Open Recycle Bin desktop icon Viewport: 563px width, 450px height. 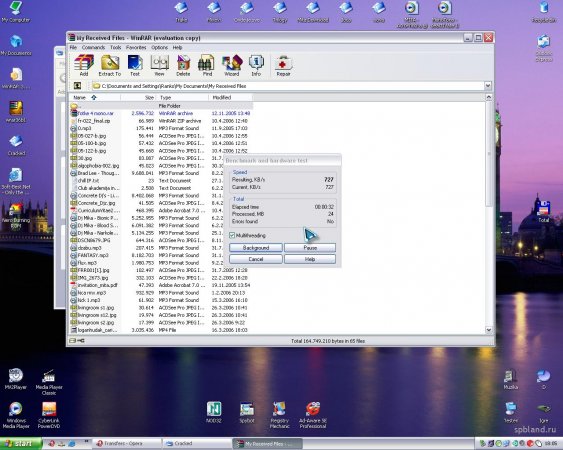(x=544, y=12)
